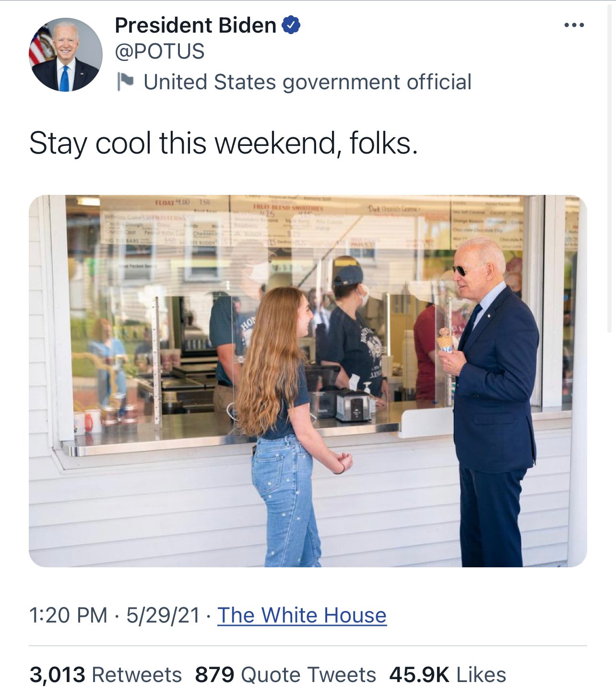
Task: Click the government official flag icon
Action: (x=126, y=82)
